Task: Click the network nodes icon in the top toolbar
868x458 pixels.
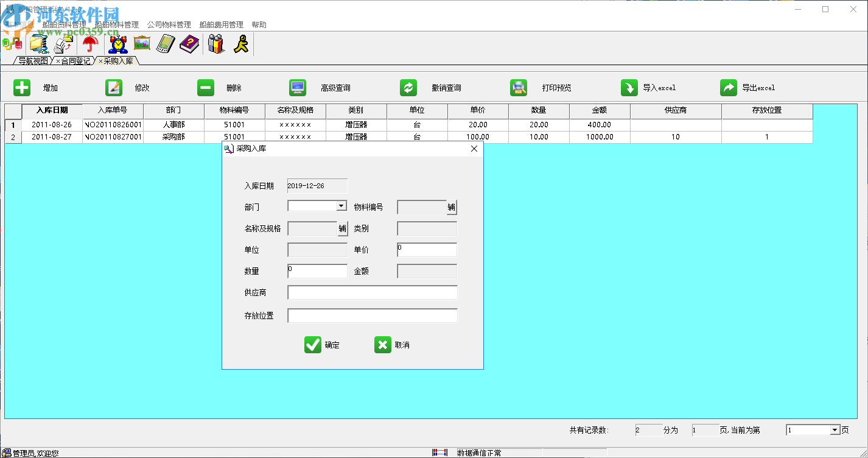Action: click(x=12, y=44)
